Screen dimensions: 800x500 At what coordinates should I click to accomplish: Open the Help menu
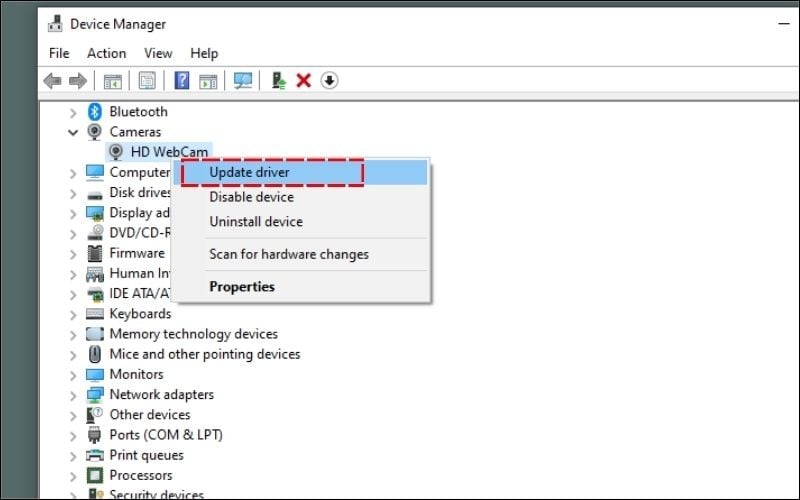pyautogui.click(x=204, y=53)
